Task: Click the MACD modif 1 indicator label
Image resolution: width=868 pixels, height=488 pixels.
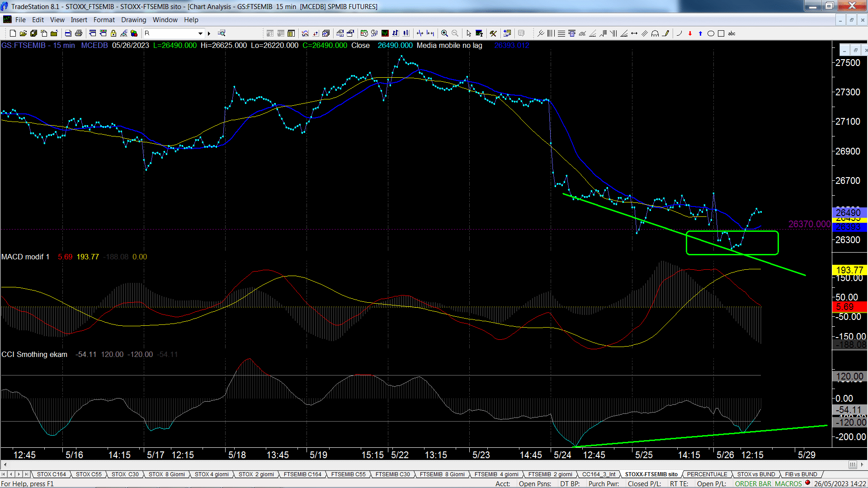Action: 25,257
